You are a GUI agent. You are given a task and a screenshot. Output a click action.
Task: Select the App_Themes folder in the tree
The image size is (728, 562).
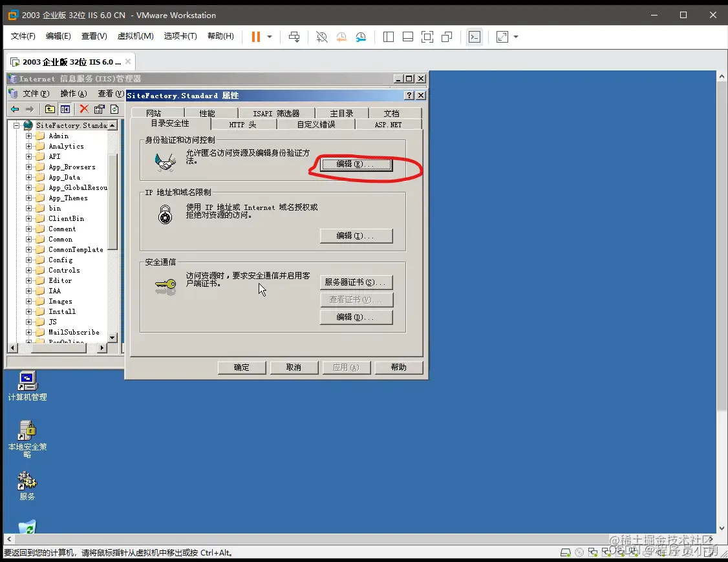pos(69,198)
